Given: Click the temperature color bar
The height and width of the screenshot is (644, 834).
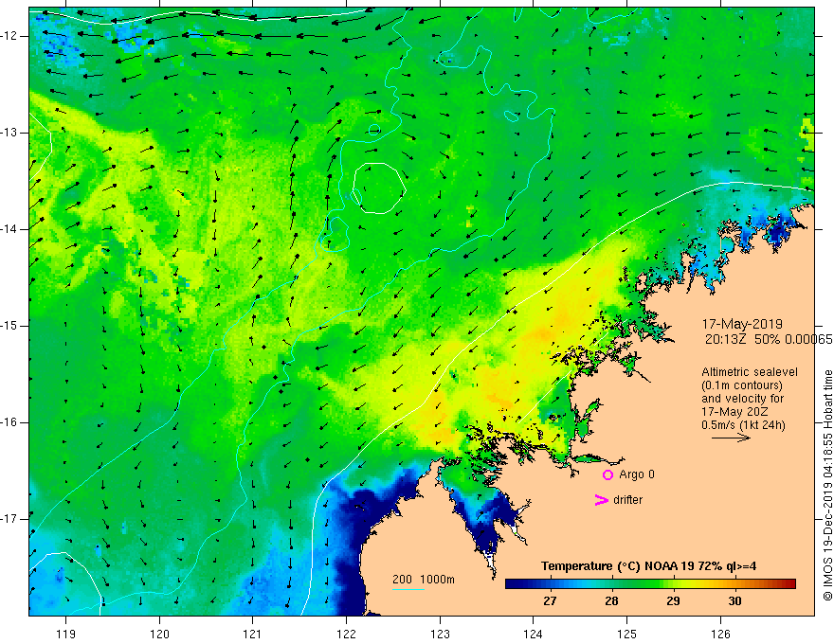Looking at the screenshot, I should point(650,584).
